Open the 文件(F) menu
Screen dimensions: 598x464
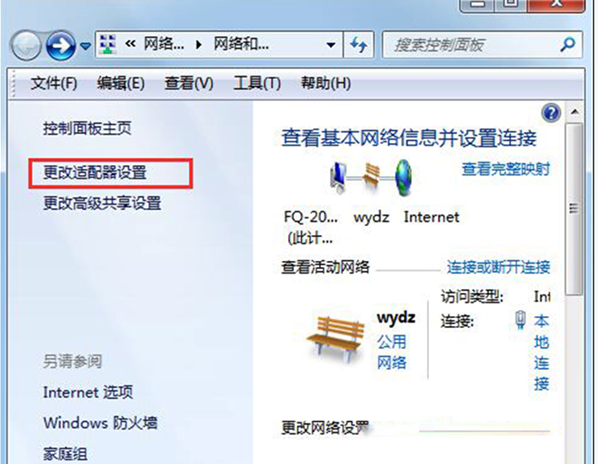(x=54, y=83)
